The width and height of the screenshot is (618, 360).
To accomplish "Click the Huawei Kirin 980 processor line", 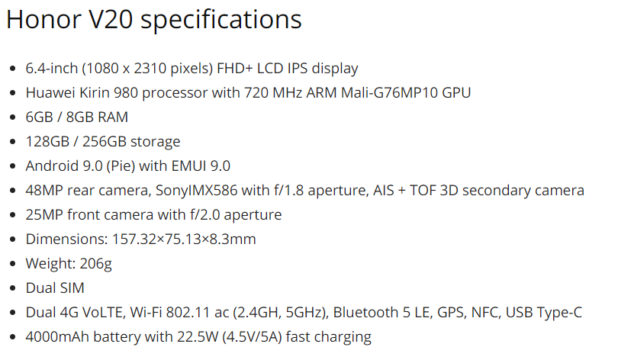I will 248,93.
